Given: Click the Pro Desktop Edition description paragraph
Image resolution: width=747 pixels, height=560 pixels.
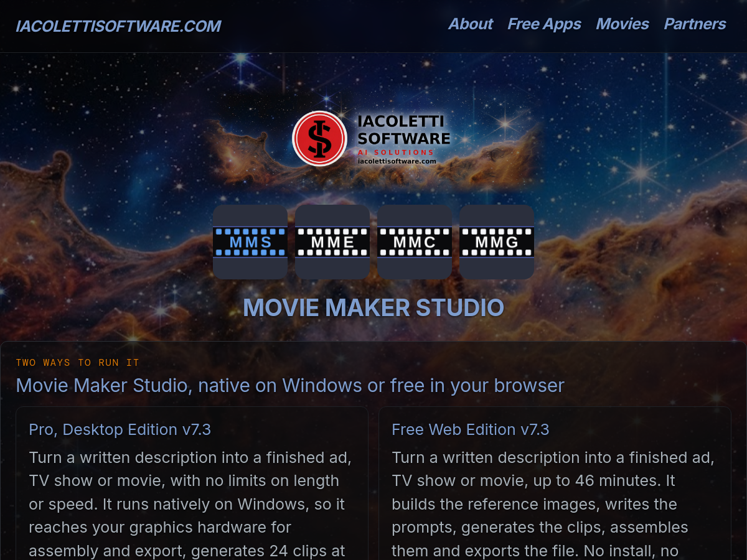Looking at the screenshot, I should coord(192,504).
